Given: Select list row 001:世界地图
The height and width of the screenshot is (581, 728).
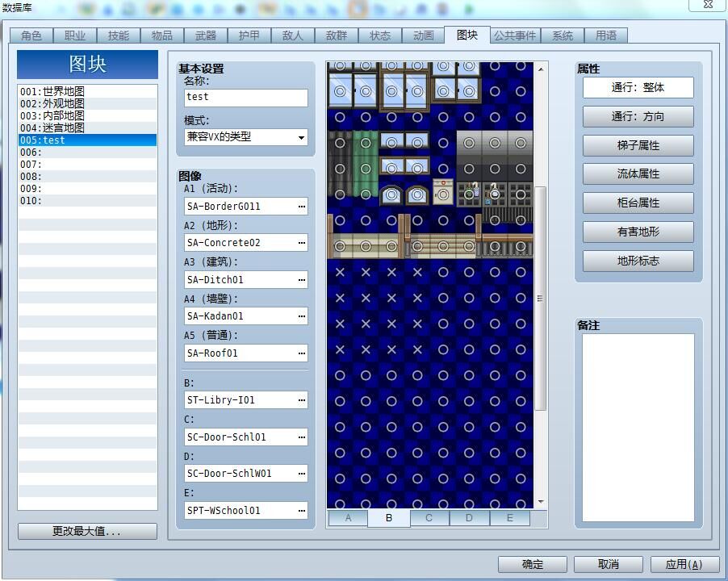Looking at the screenshot, I should tap(87, 91).
